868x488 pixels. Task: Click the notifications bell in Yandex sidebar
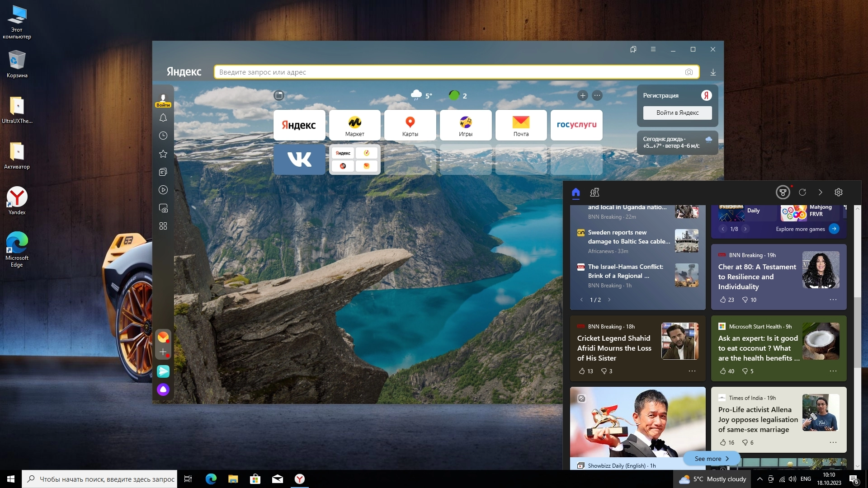[x=163, y=118]
